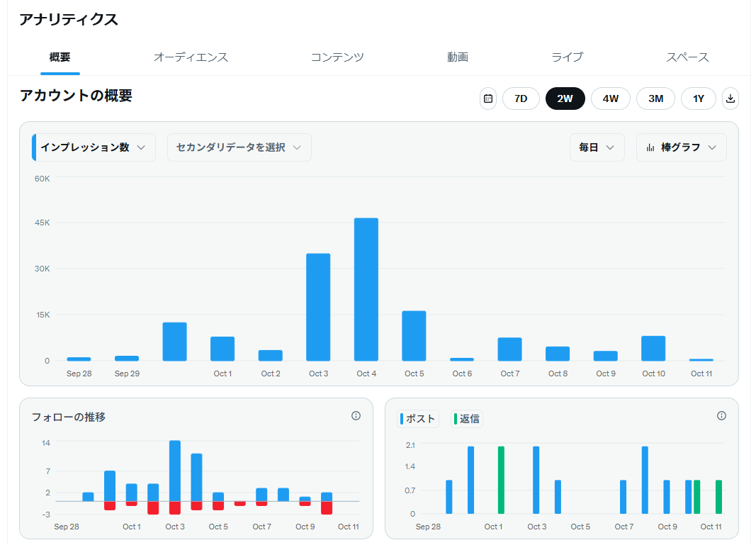Image resolution: width=756 pixels, height=545 pixels.
Task: Click the blue インプレッション数 color indicator
Action: 34,147
